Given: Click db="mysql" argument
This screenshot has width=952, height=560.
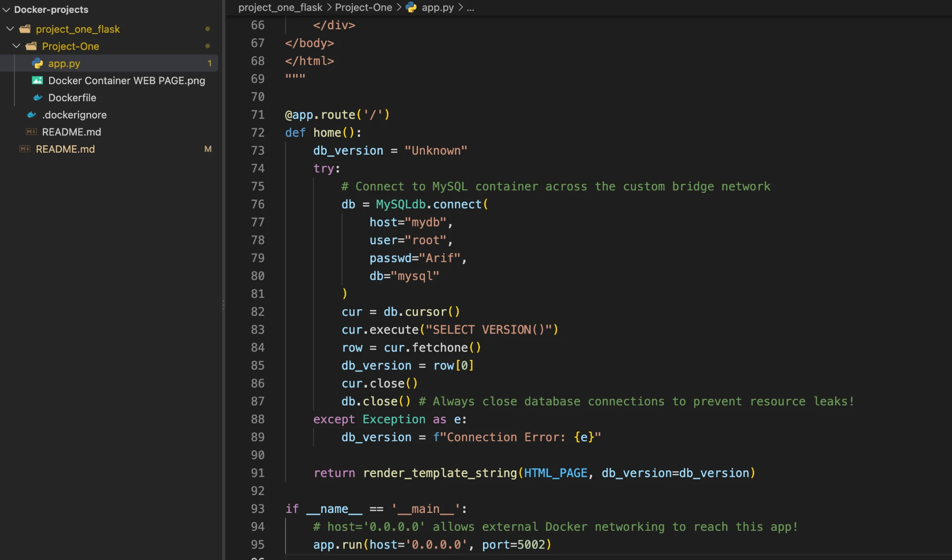Looking at the screenshot, I should tap(404, 276).
